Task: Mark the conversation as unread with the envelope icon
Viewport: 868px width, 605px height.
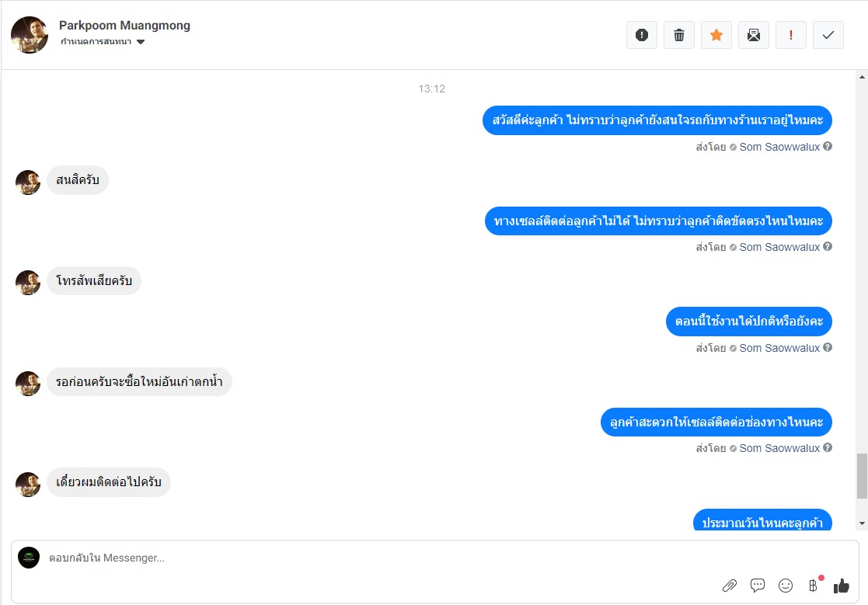Action: (754, 36)
